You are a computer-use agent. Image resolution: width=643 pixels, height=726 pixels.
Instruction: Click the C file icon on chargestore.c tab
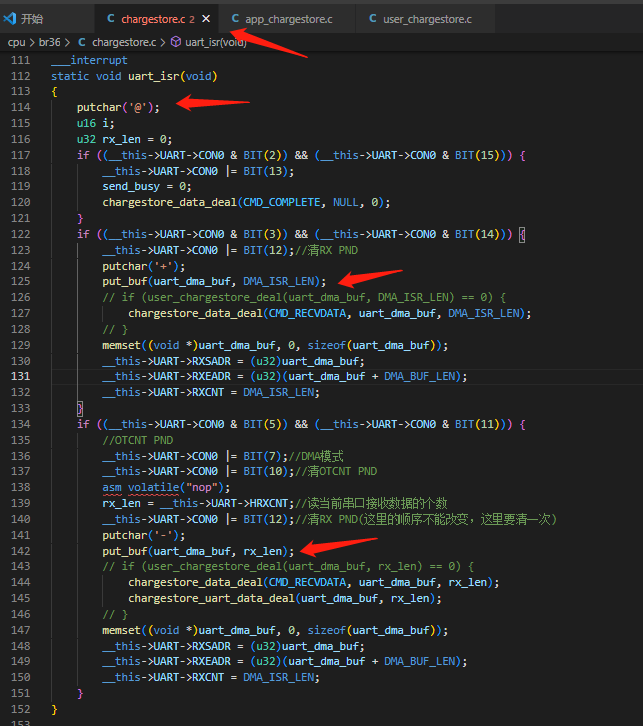click(111, 19)
